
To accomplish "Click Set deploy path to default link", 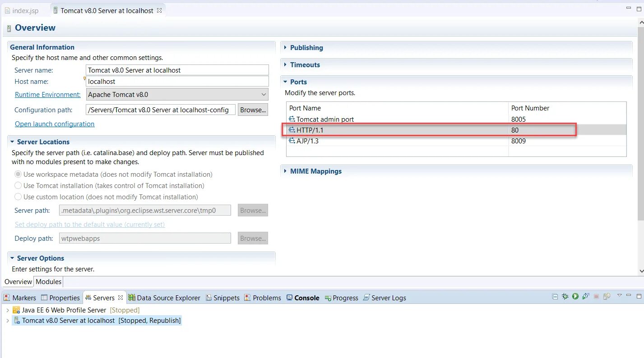I will coord(90,225).
